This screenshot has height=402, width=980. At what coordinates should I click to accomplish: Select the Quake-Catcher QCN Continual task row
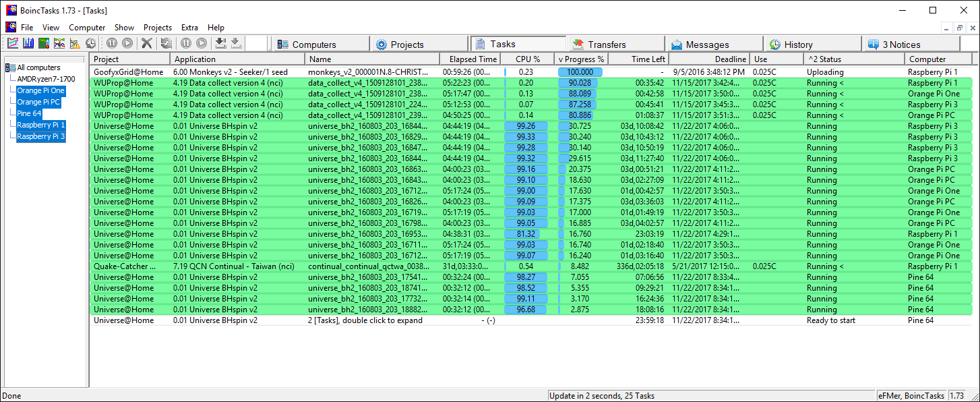tap(532, 266)
